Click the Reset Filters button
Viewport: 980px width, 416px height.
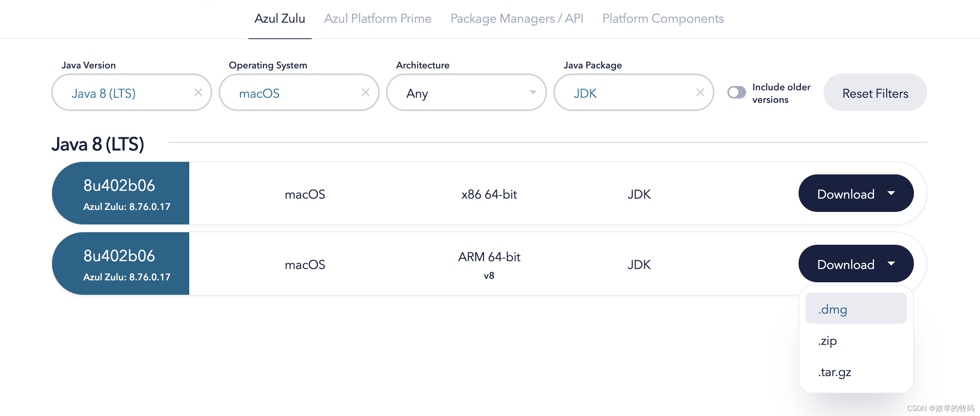click(875, 93)
